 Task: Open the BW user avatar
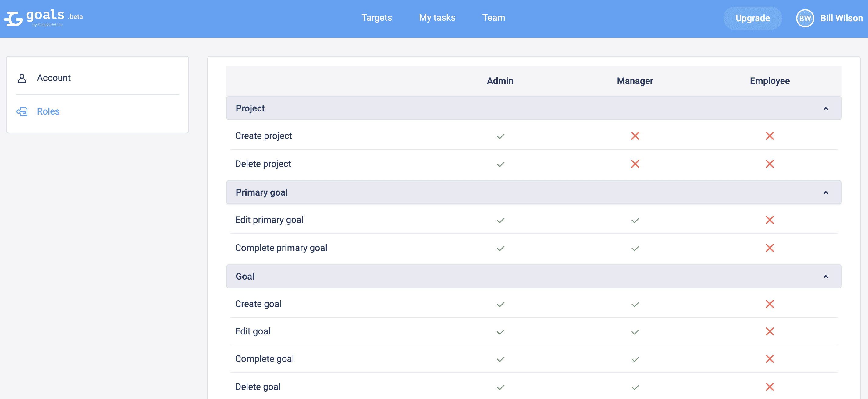pos(805,18)
